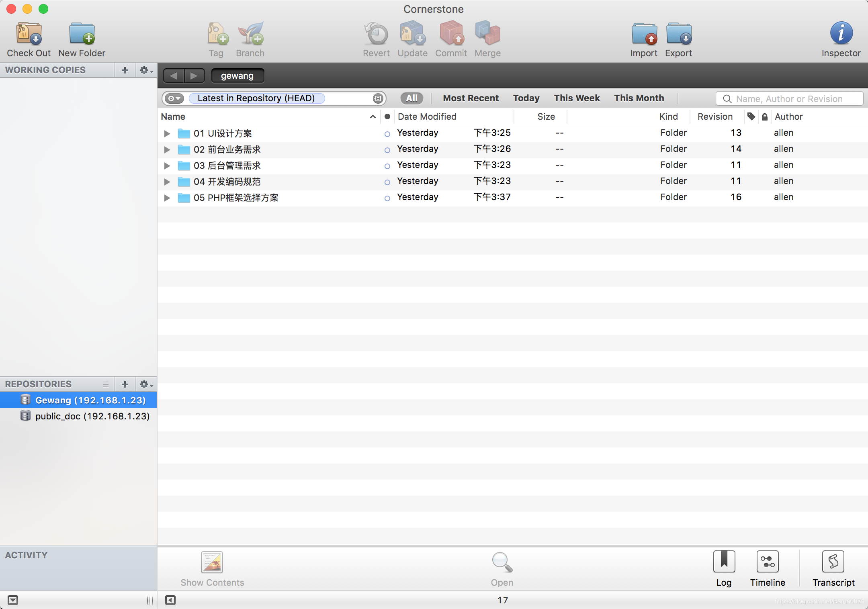Viewport: 868px width, 609px height.
Task: Navigate forward with the right arrow
Action: tap(194, 76)
